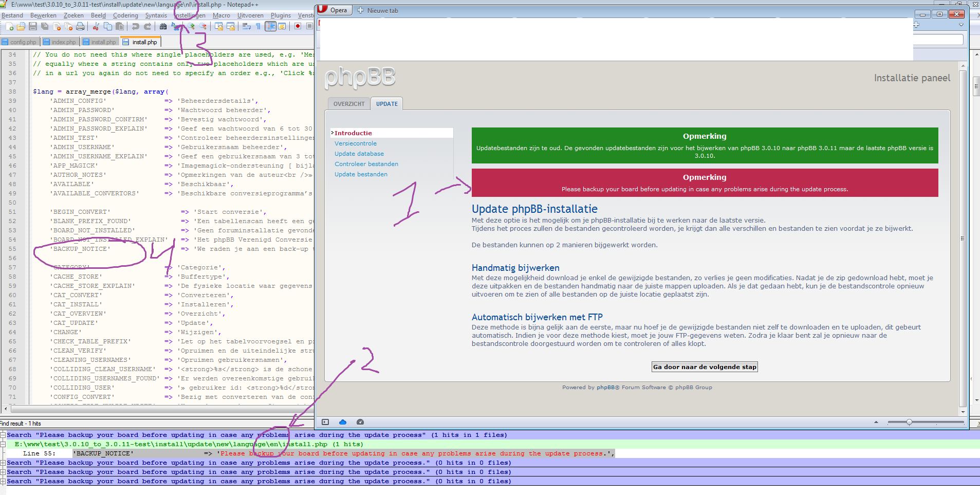Click the Opera Link cloud icon

coord(343,422)
